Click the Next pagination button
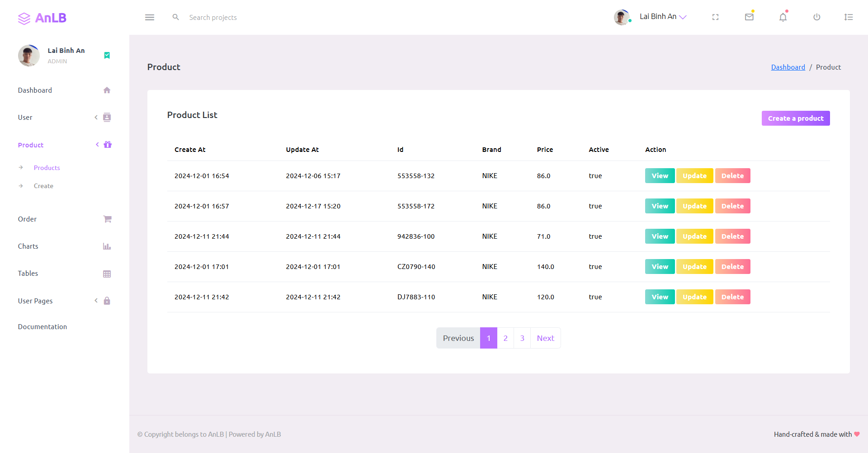 coord(546,338)
